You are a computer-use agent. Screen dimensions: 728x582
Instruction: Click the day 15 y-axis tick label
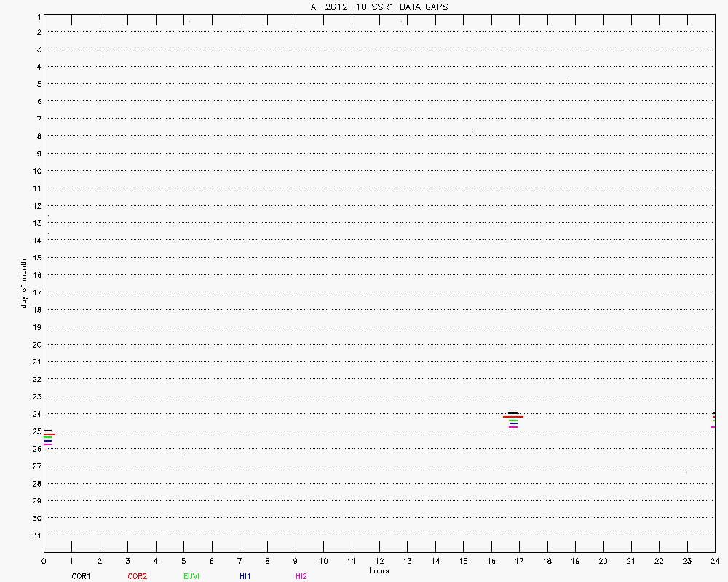tap(36, 258)
